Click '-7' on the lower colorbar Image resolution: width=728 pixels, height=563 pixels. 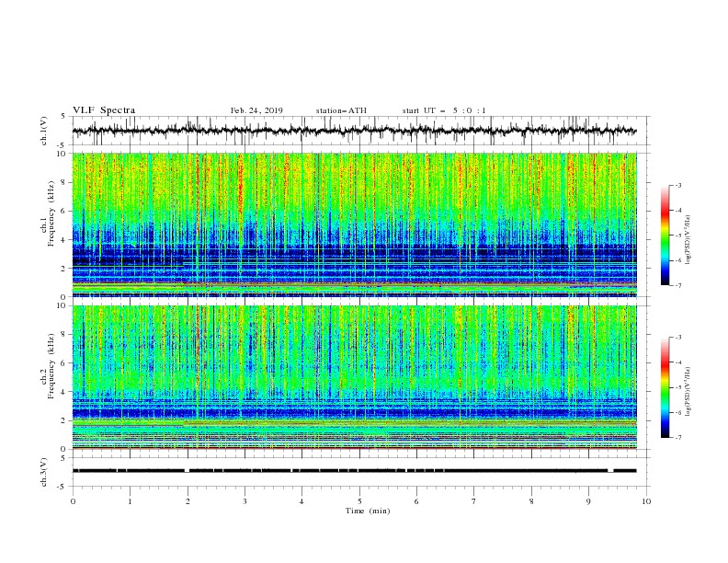pyautogui.click(x=677, y=437)
